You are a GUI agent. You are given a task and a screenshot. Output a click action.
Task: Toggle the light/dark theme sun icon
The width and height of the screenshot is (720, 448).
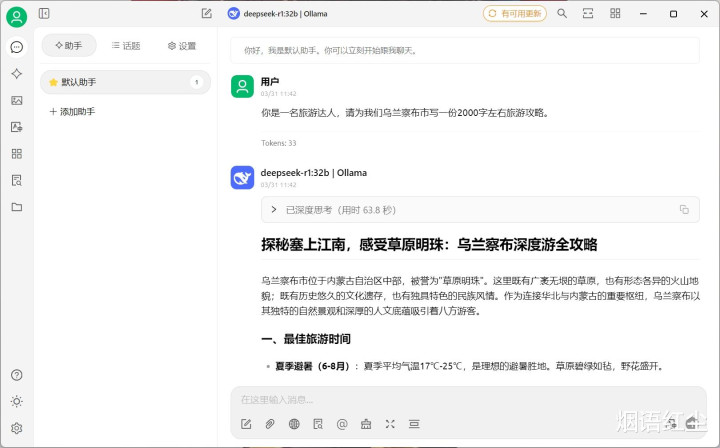pyautogui.click(x=17, y=402)
